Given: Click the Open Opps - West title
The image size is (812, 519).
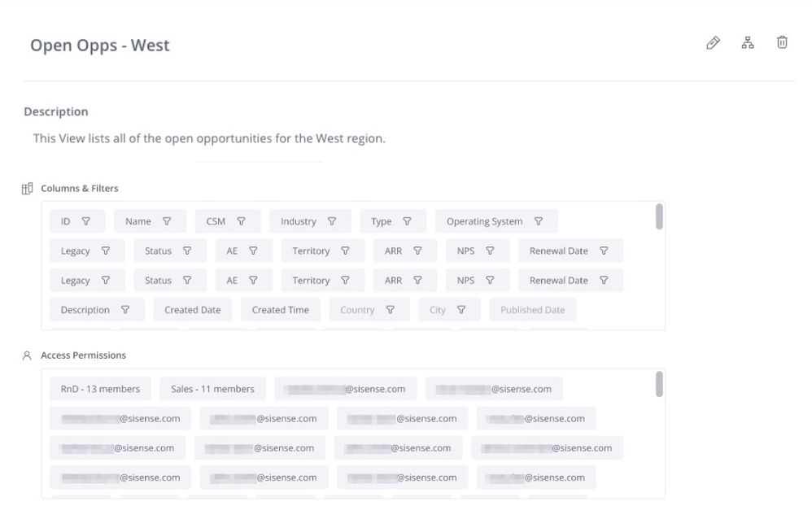Looking at the screenshot, I should point(100,45).
